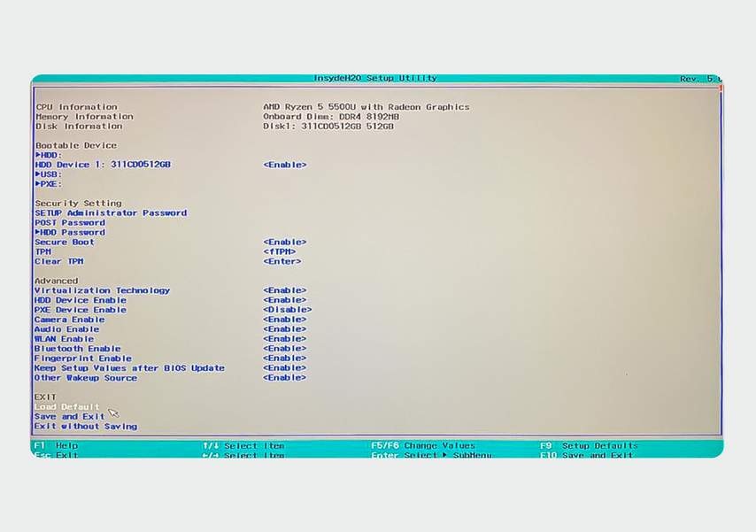Click the Disk1 512GB value
This screenshot has height=532, width=756.
[328, 127]
